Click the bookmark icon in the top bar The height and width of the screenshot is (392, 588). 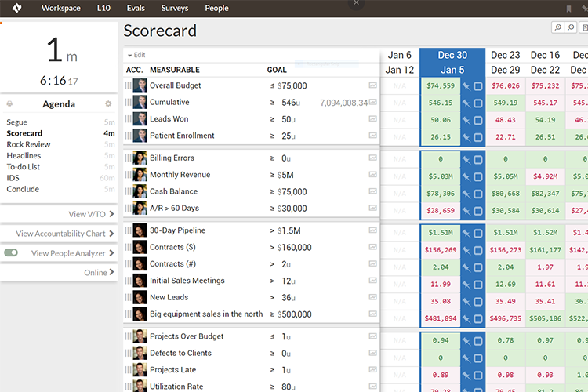[569, 9]
